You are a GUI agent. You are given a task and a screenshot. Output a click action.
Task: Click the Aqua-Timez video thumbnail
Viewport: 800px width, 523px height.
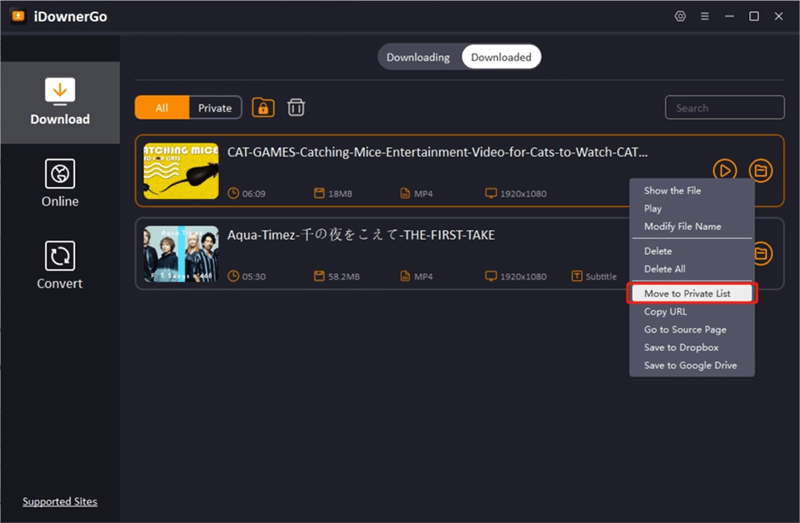181,254
